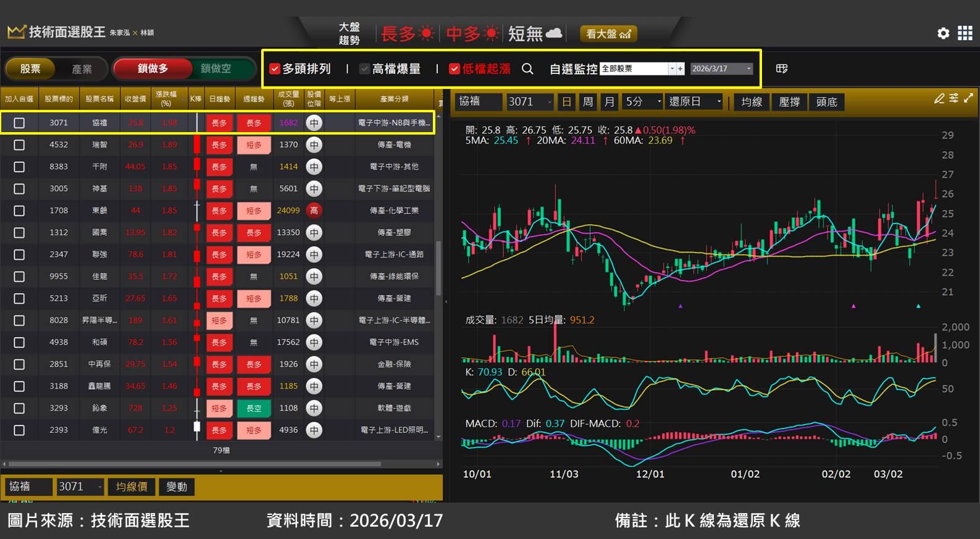Click the 協禧 name field in bottom panel
The width and height of the screenshot is (980, 539).
click(29, 487)
